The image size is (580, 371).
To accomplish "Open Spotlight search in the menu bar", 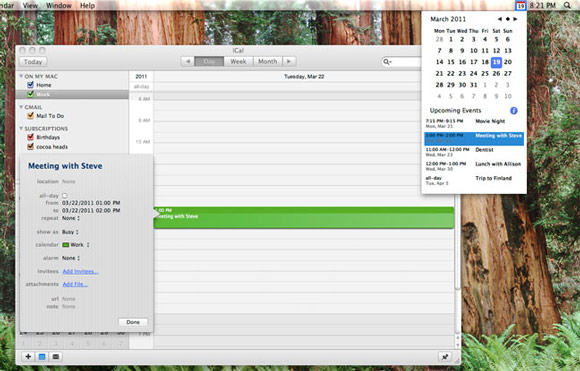I will [x=567, y=5].
